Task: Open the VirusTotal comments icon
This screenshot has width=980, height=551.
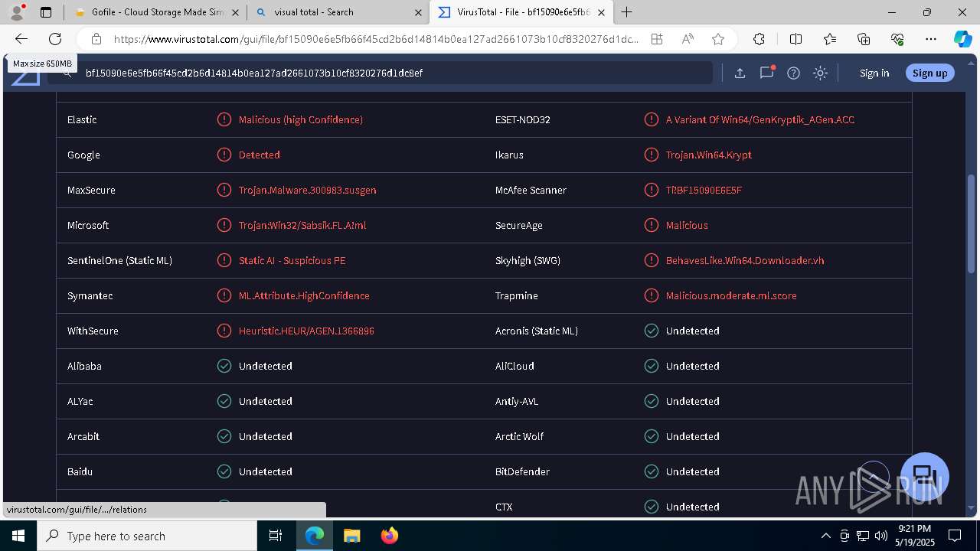Action: pos(766,73)
